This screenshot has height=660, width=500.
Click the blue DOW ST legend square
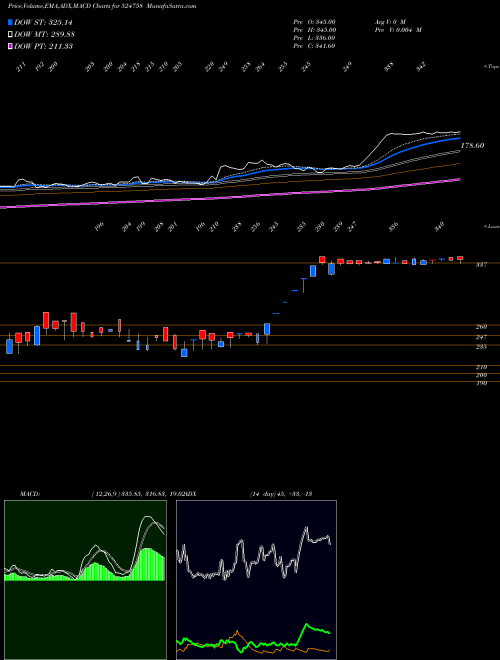[x=11, y=22]
